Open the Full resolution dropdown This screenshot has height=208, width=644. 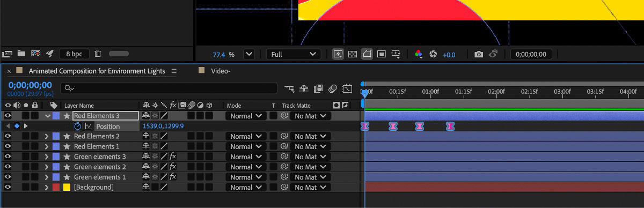tap(294, 54)
